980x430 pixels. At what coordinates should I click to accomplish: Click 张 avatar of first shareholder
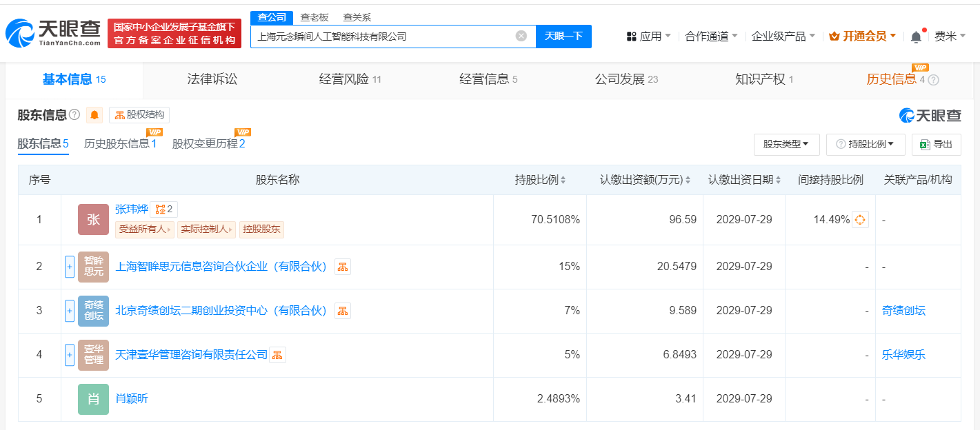[x=93, y=220]
